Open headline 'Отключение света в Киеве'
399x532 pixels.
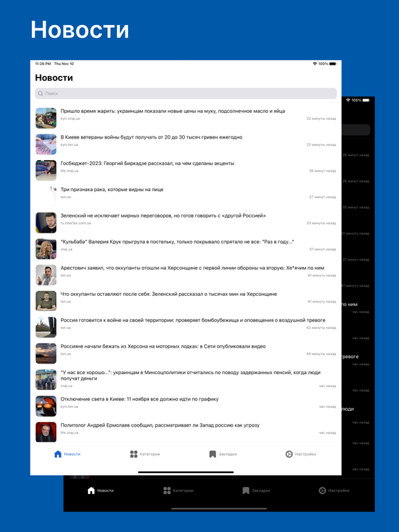coord(139,399)
